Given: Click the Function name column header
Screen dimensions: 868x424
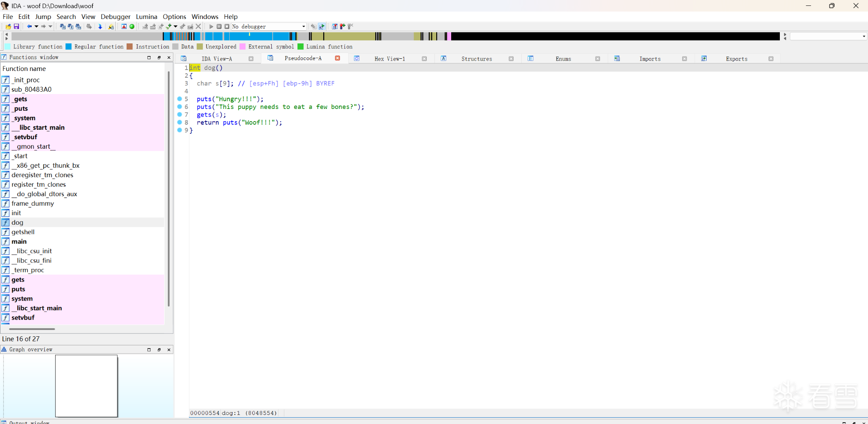Looking at the screenshot, I should (83, 69).
